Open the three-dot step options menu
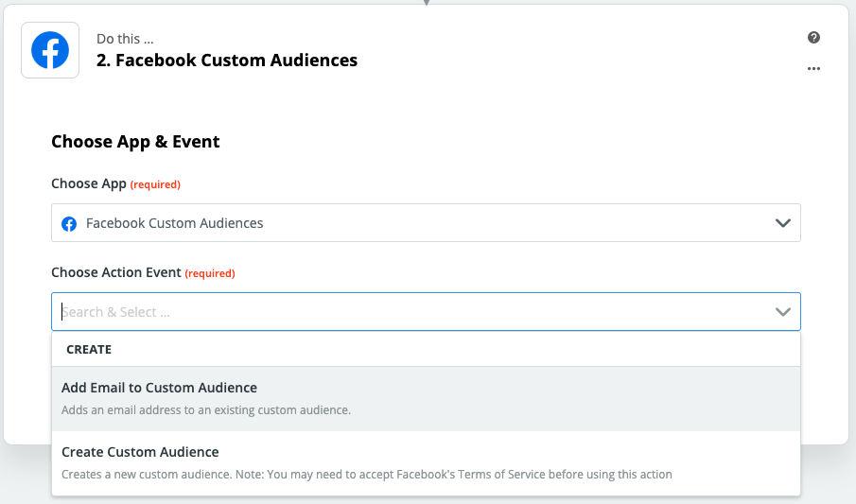This screenshot has height=504, width=856. pos(813,69)
